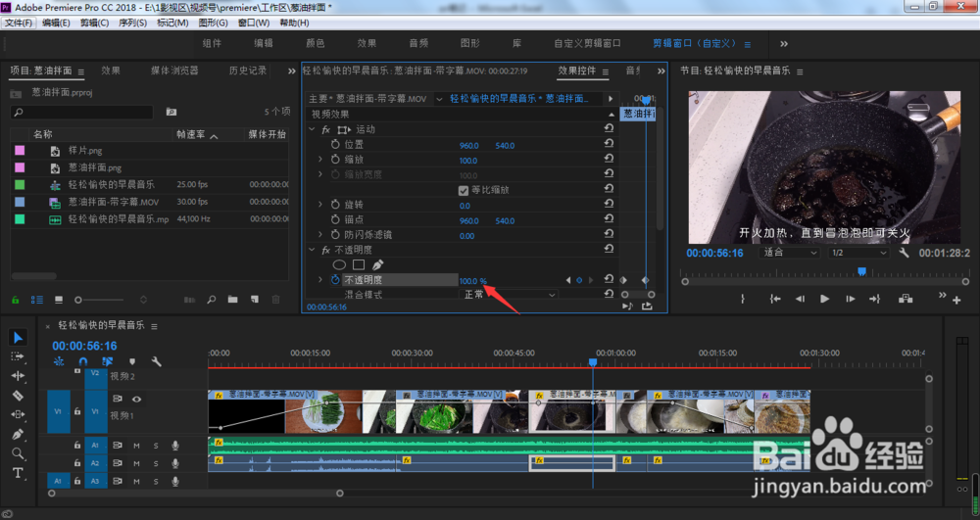Image resolution: width=980 pixels, height=520 pixels.
Task: Open the 序列(S) menu
Action: [132, 23]
